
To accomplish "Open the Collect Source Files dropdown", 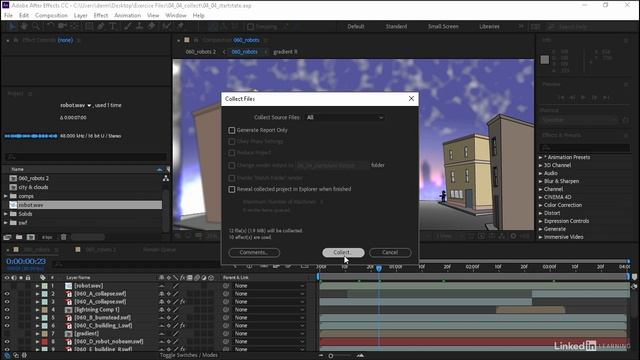I will click(344, 118).
